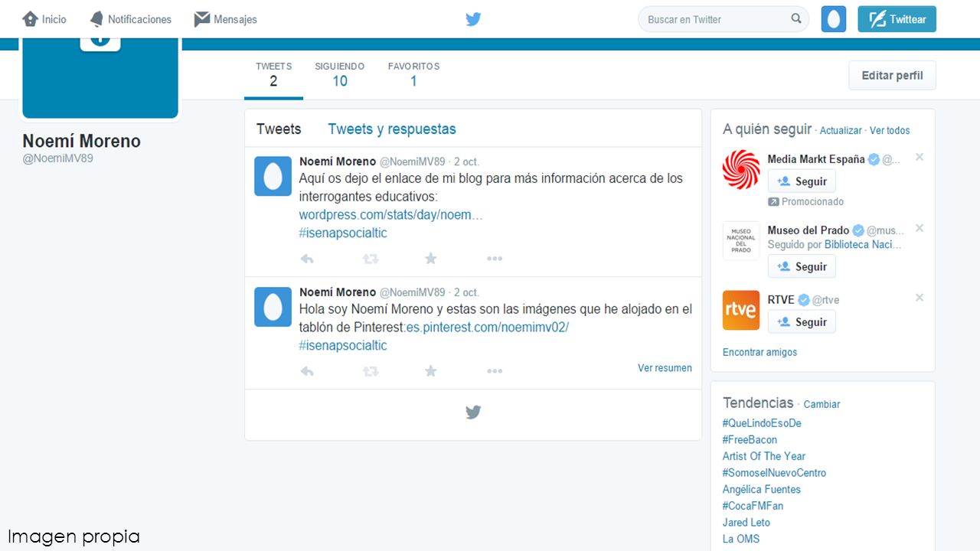The width and height of the screenshot is (980, 551).
Task: Follow Museo del Prado with Seguir
Action: coord(802,266)
